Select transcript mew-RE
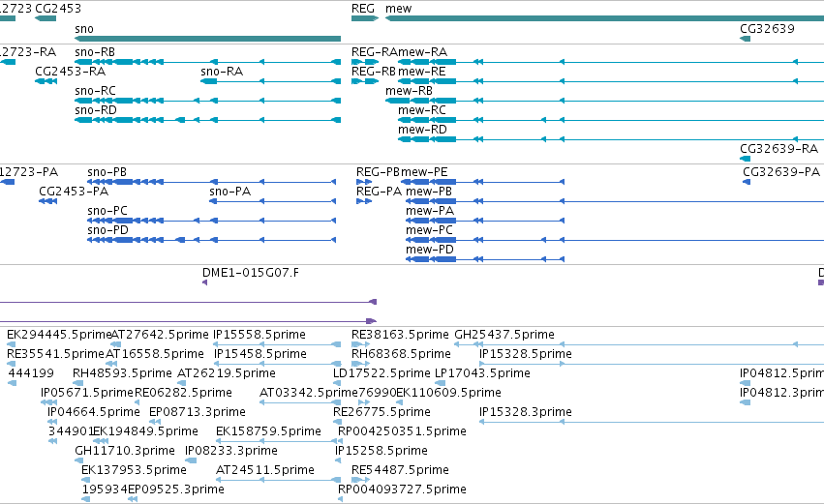Viewport: 824px width, 504px height. [x=611, y=81]
